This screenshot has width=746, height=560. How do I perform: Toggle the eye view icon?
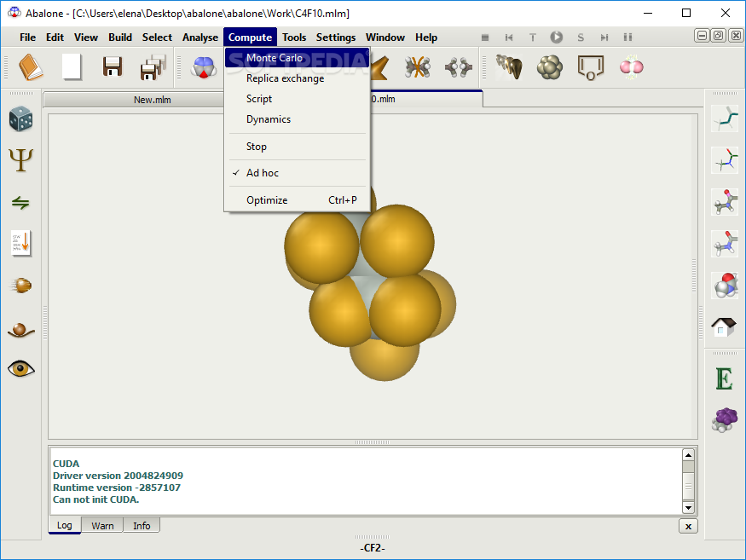pos(21,369)
